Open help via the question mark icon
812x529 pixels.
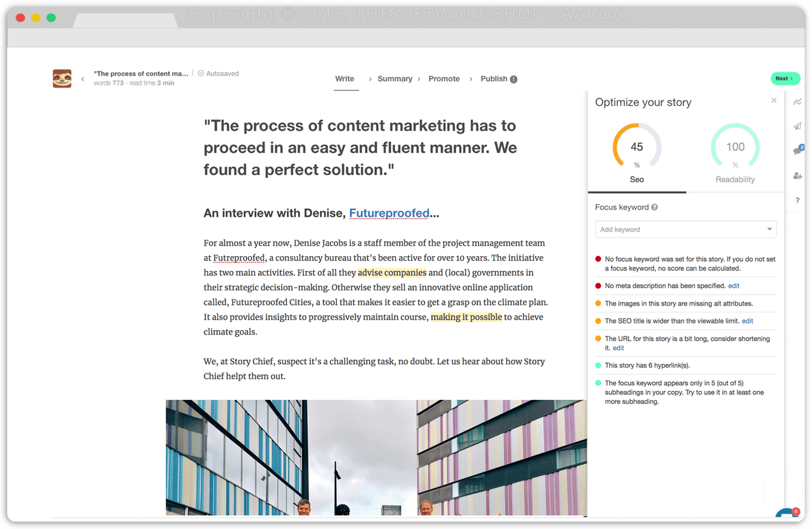tap(797, 200)
